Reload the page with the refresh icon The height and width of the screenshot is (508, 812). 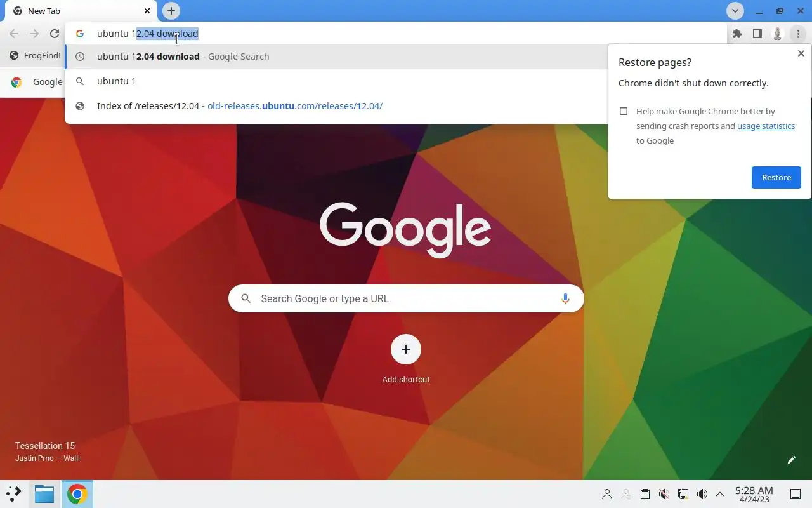point(55,34)
